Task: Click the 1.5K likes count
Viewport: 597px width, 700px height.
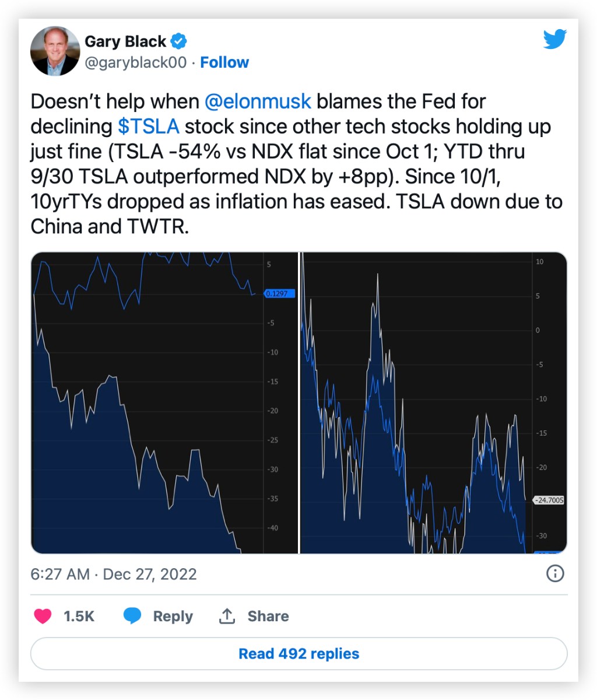Action: tap(79, 616)
